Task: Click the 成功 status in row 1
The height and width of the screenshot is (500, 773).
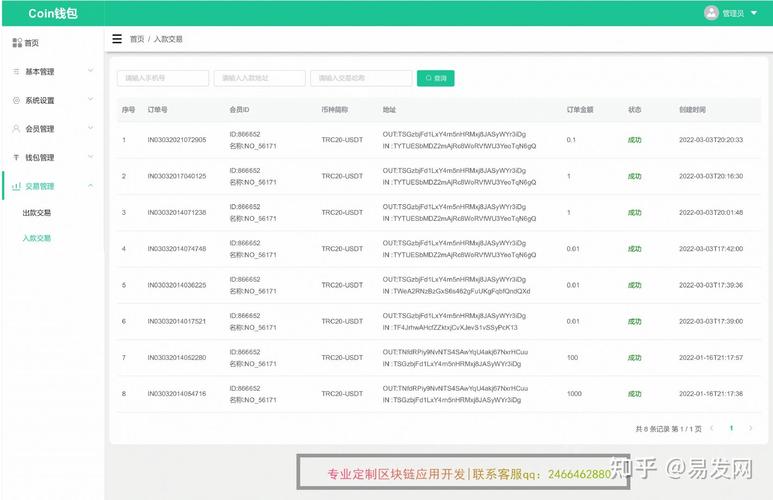Action: (634, 140)
